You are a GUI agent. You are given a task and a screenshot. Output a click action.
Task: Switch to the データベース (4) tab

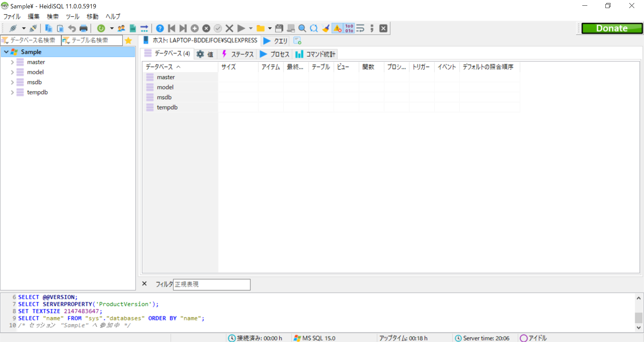tap(167, 54)
